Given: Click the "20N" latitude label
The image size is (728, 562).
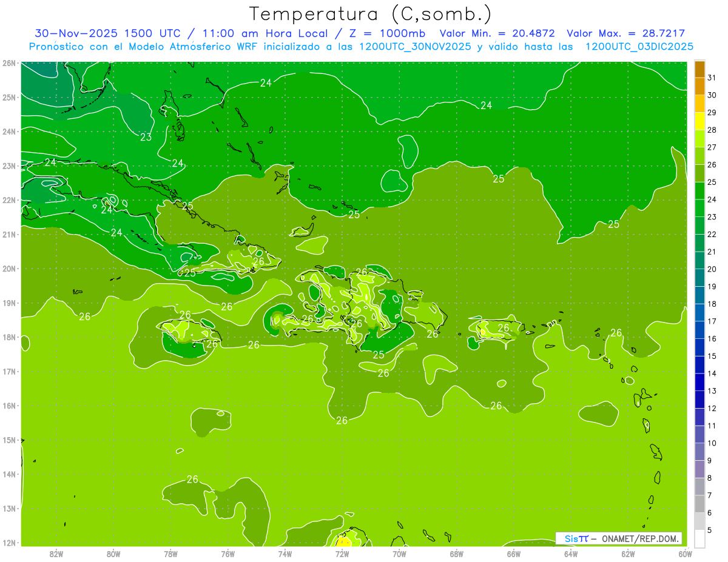Looking at the screenshot, I should pos(8,269).
